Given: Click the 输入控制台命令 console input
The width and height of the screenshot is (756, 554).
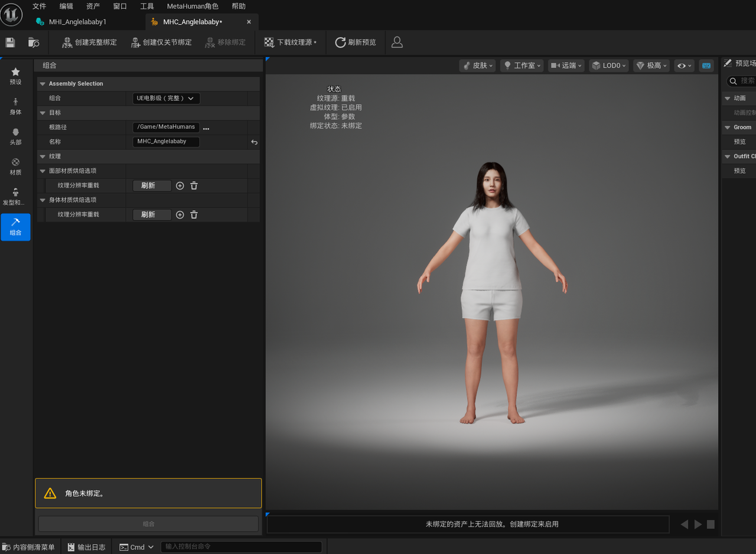Looking at the screenshot, I should pyautogui.click(x=241, y=547).
